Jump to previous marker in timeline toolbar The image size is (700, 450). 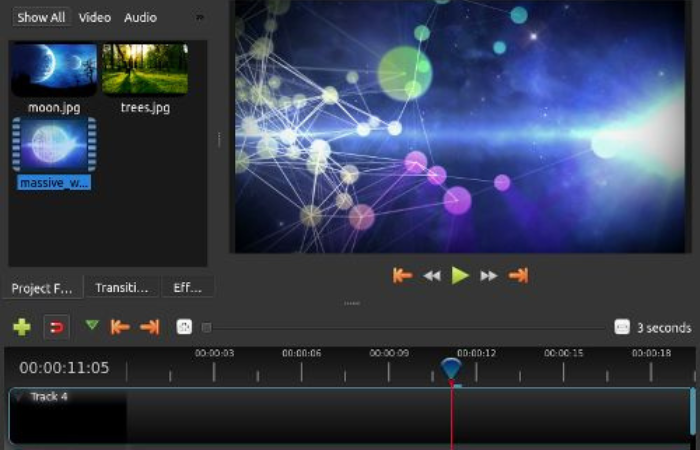tap(120, 327)
